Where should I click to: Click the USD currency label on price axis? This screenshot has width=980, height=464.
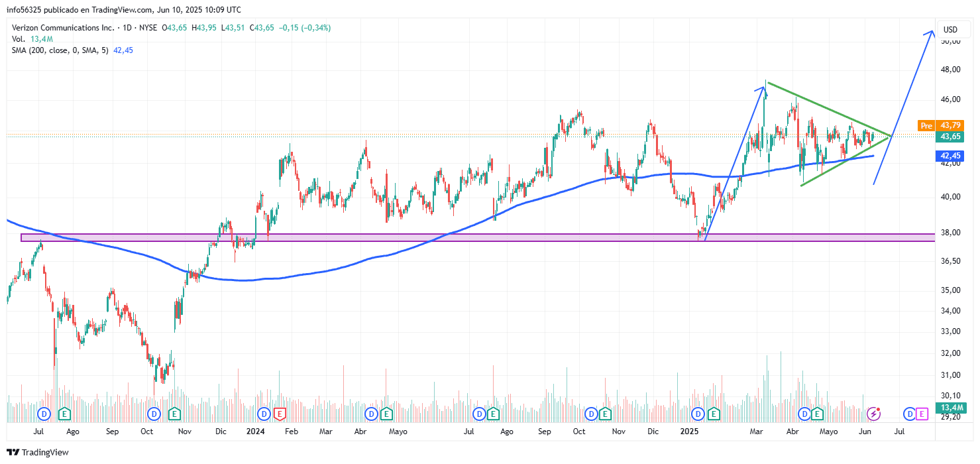(950, 30)
